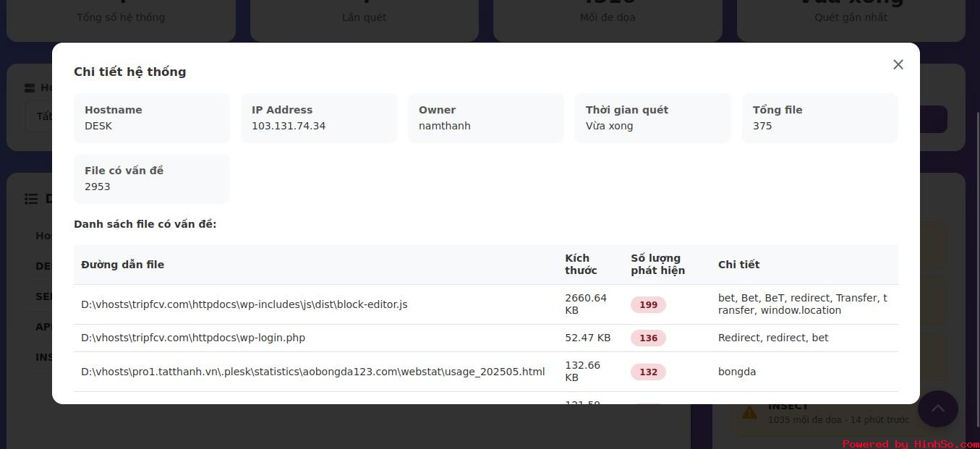The height and width of the screenshot is (449, 980).
Task: Select the Owner namthanh info card
Action: pos(486,118)
